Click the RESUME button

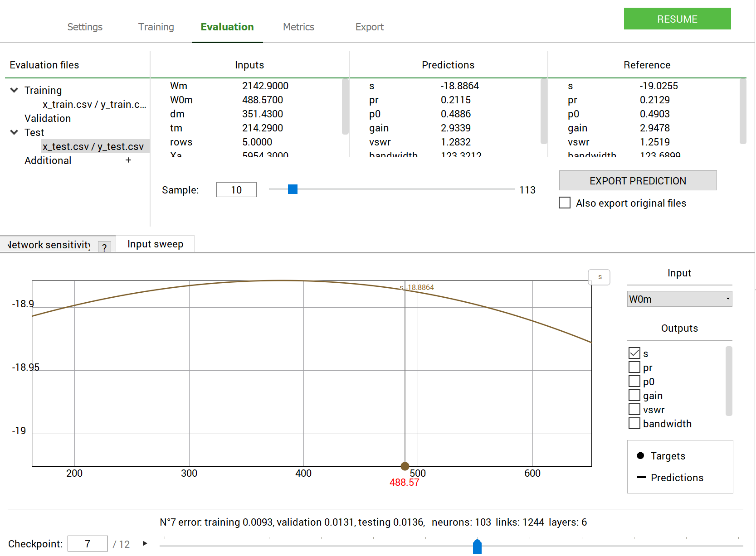point(677,19)
